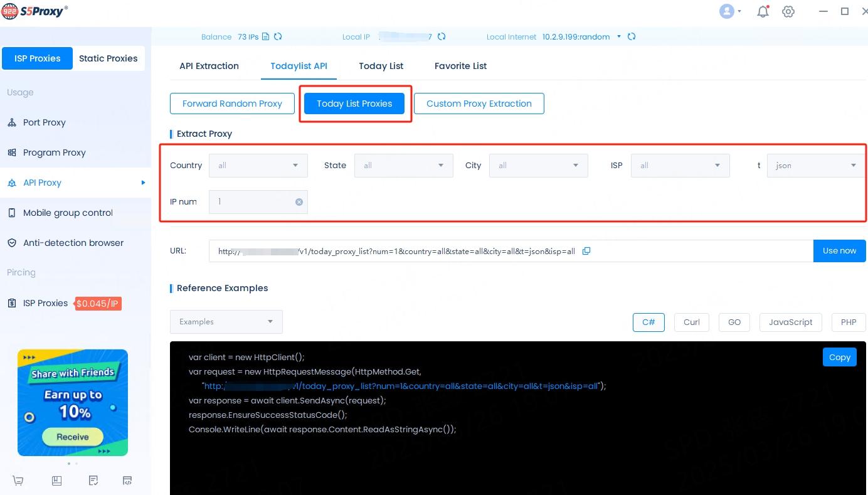
Task: Open the shopping cart at the bottom
Action: click(x=18, y=480)
